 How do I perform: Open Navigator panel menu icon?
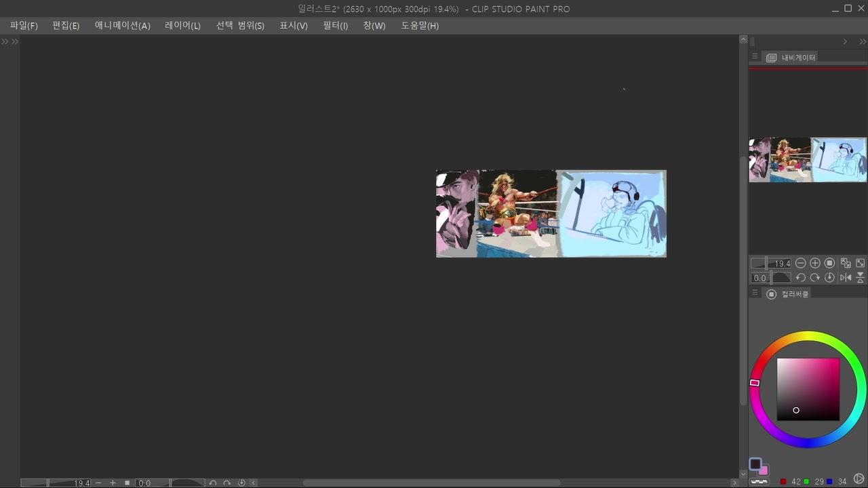(x=755, y=57)
